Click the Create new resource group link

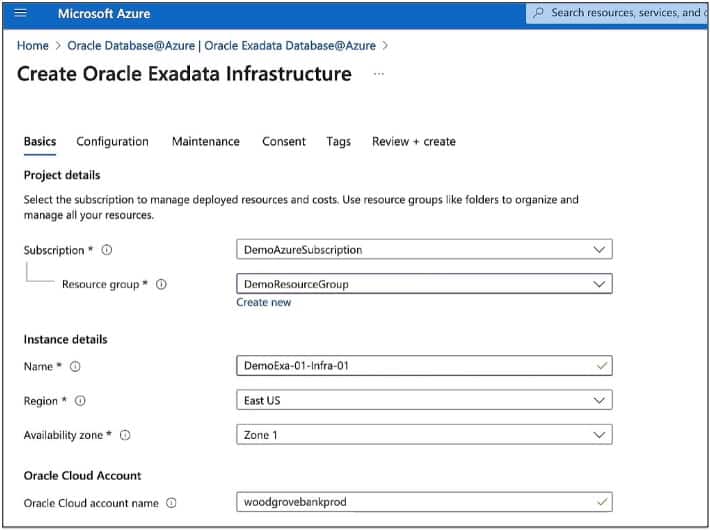(x=263, y=302)
